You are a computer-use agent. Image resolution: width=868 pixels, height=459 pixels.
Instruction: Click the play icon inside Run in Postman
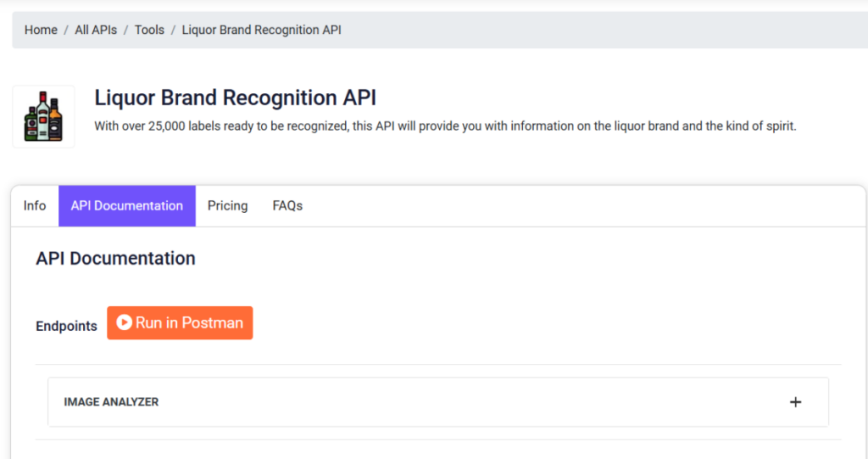(124, 322)
